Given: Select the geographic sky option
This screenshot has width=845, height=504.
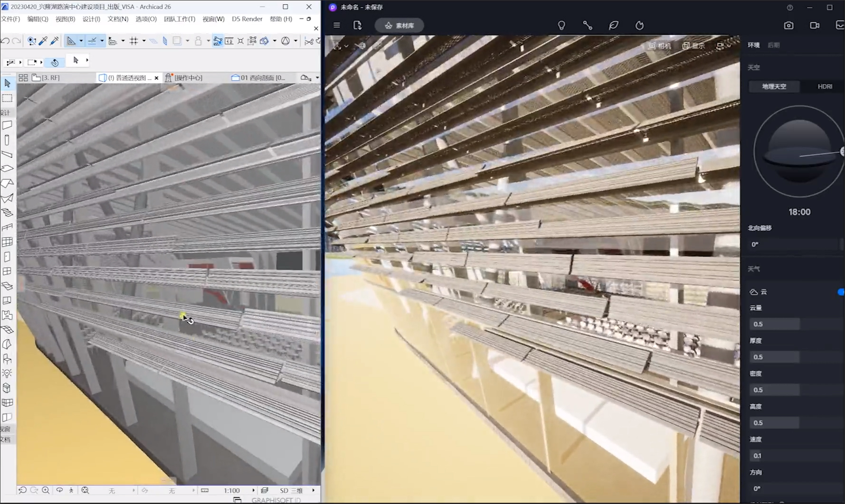Looking at the screenshot, I should coord(774,86).
